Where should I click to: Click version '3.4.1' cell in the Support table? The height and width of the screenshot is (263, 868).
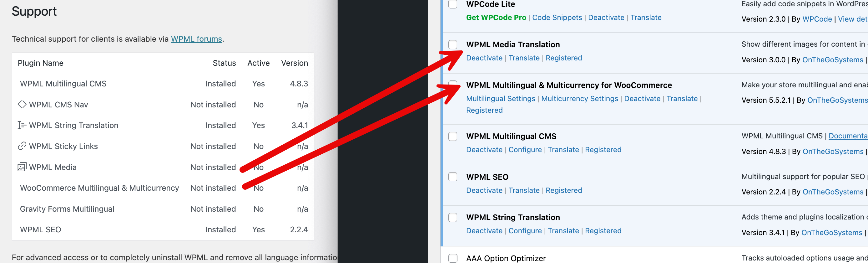[x=300, y=125]
